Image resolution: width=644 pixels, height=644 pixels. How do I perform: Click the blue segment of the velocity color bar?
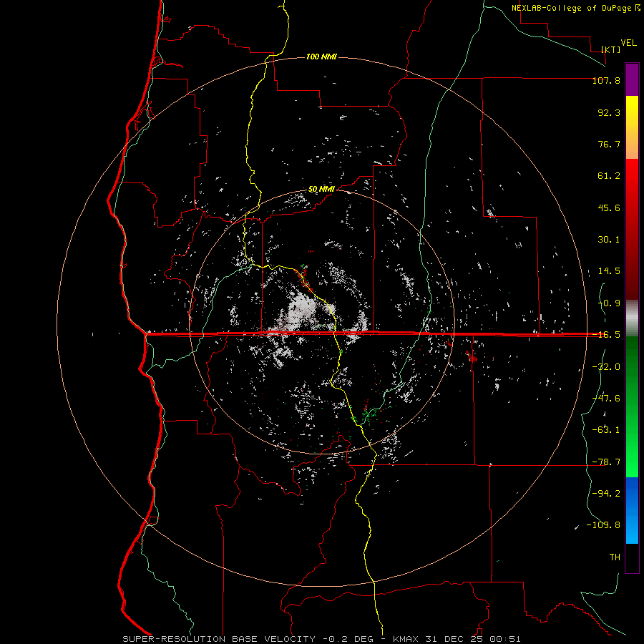click(632, 510)
